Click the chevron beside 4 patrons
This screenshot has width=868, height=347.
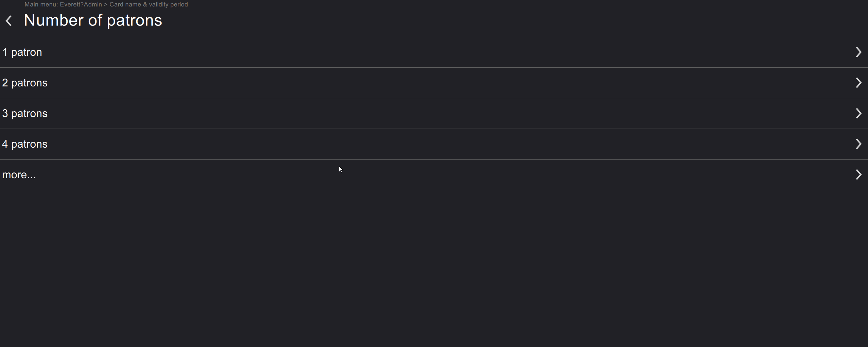point(858,144)
